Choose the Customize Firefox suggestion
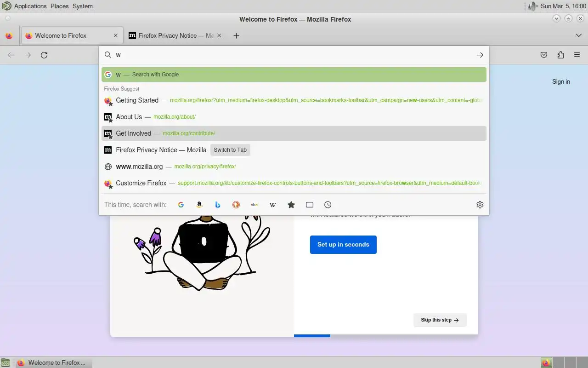This screenshot has width=588, height=368. [294, 183]
